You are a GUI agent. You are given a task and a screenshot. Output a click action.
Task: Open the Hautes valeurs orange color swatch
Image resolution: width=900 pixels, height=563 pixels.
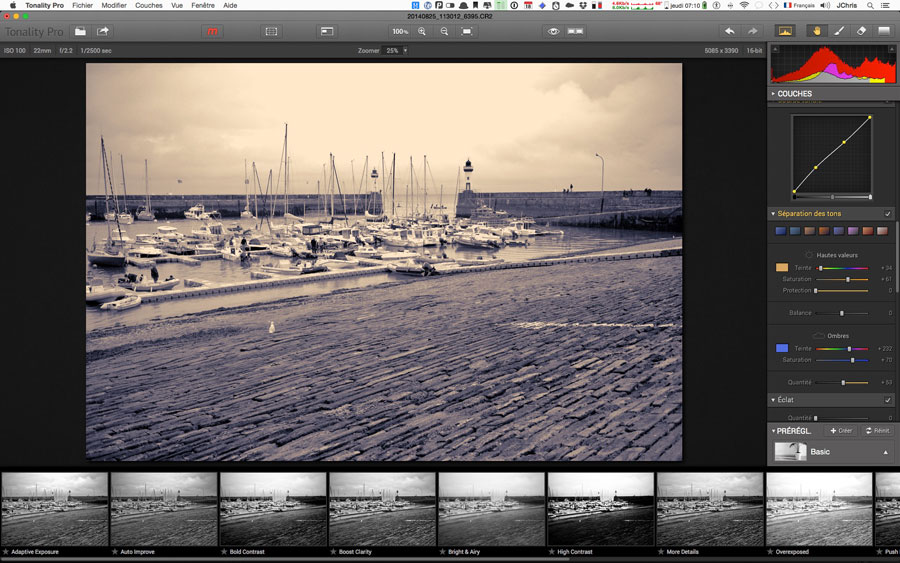tap(782, 267)
